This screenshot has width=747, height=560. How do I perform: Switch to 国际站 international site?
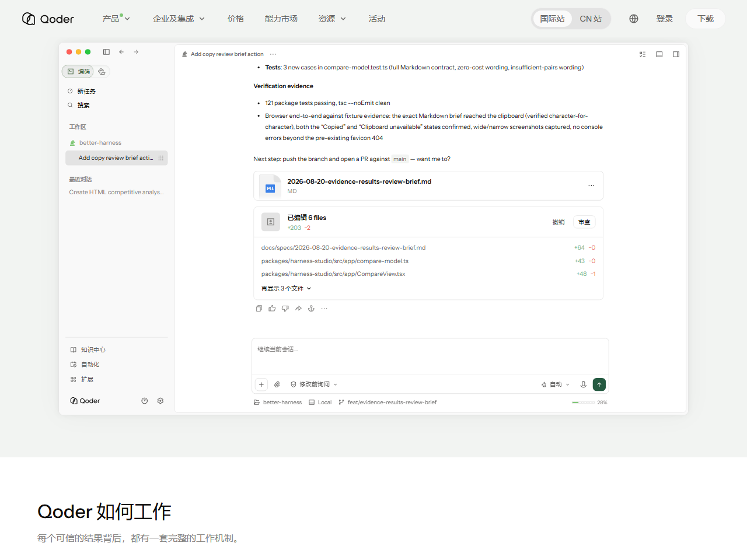(x=552, y=19)
